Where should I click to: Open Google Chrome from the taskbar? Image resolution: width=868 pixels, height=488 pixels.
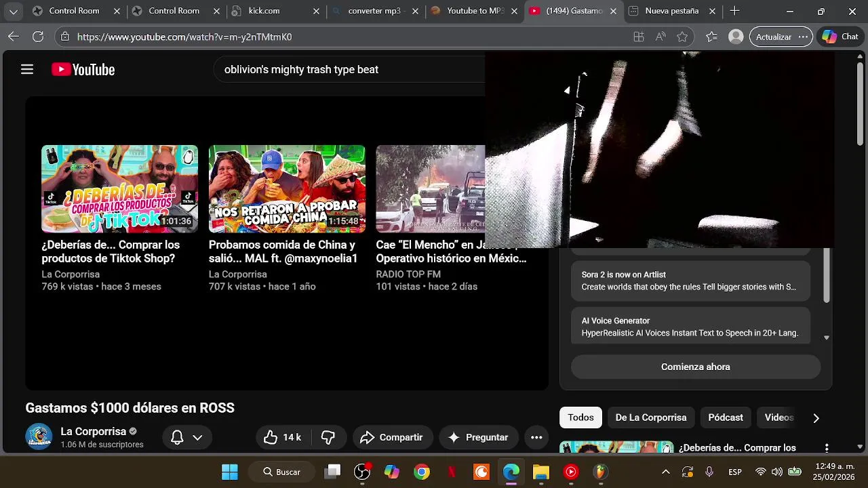(422, 472)
